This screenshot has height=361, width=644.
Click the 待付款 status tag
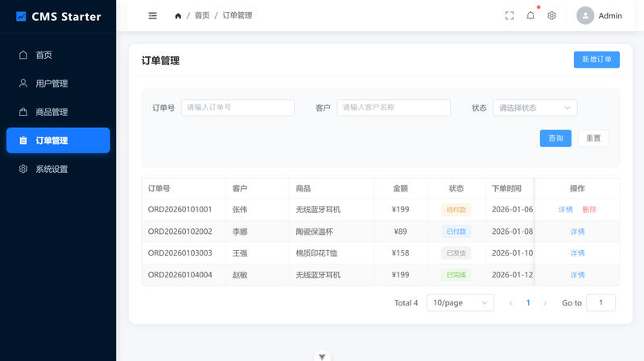pyautogui.click(x=456, y=210)
